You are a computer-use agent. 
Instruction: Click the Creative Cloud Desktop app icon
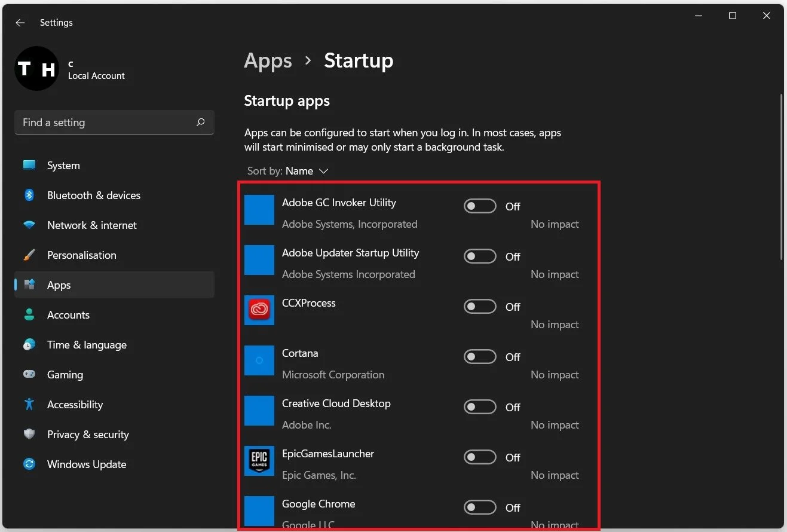click(x=259, y=411)
